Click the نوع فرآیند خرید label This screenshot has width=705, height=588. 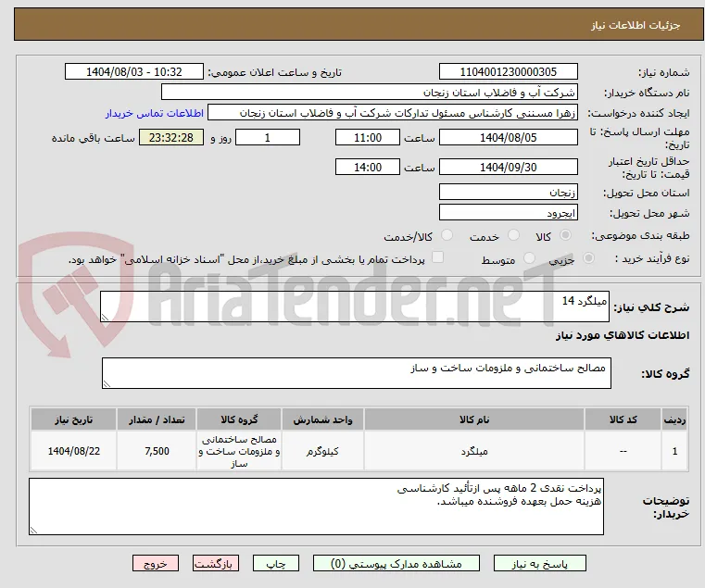click(652, 258)
